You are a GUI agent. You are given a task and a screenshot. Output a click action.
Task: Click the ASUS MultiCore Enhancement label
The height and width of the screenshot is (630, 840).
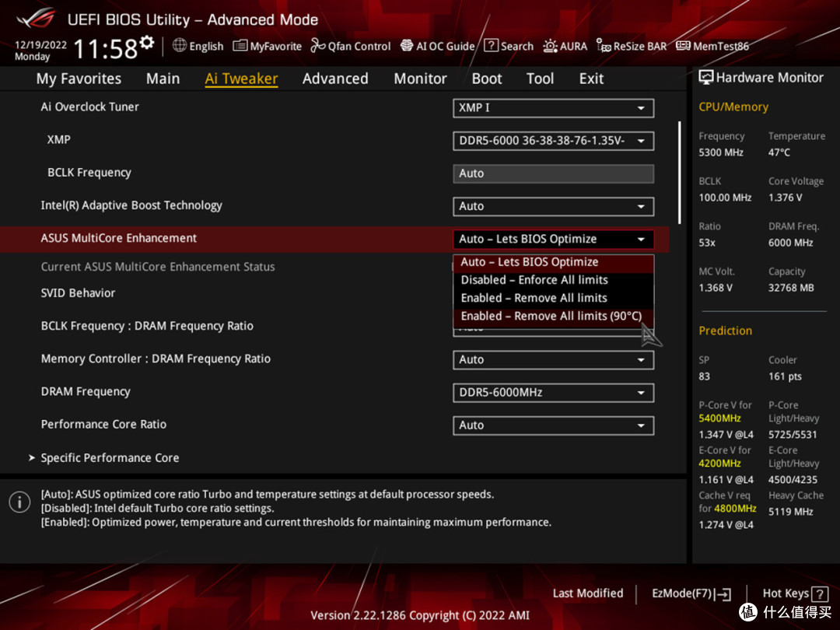(x=119, y=239)
